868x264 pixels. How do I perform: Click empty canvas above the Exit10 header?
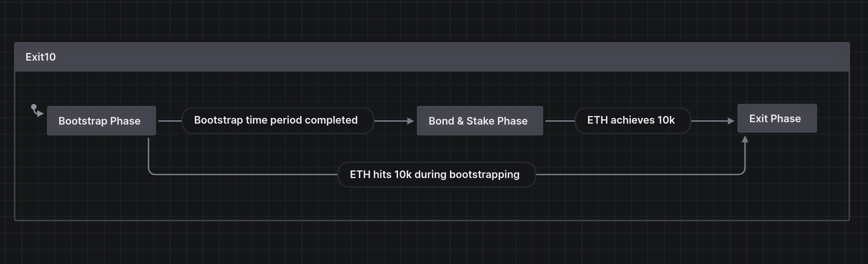click(x=429, y=21)
